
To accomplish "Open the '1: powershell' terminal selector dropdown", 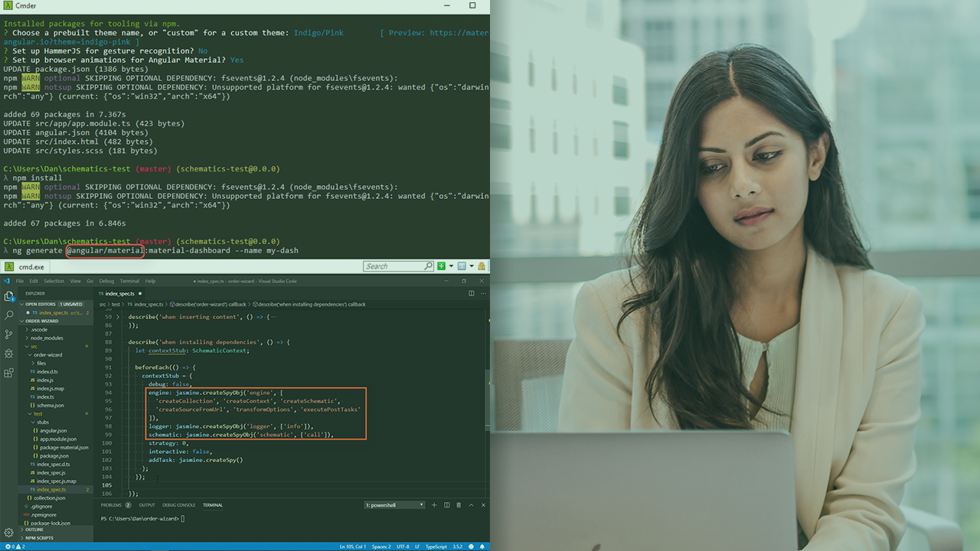I will (x=394, y=505).
